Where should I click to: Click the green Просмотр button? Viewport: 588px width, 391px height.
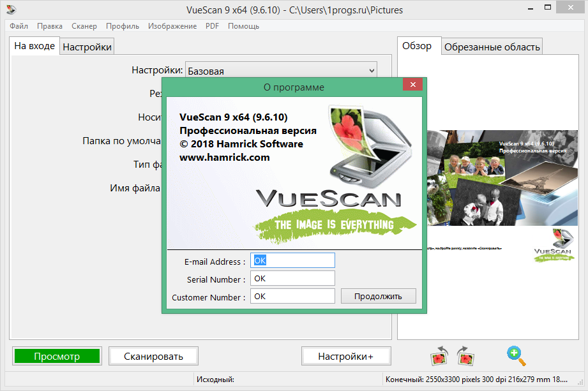56,356
